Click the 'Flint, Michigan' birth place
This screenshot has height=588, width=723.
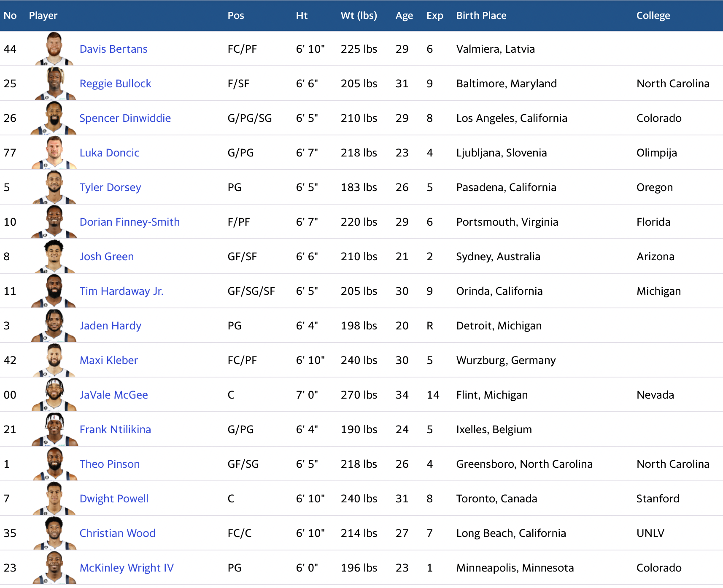[x=492, y=395]
